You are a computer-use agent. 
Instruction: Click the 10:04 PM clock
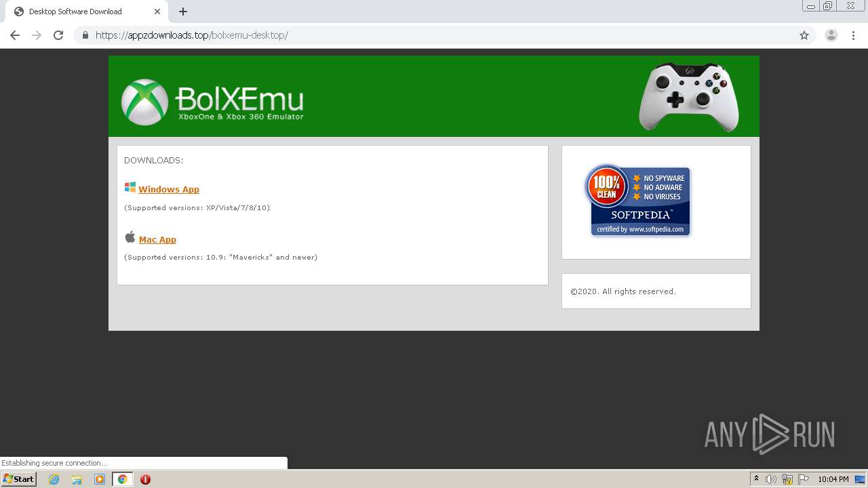(x=833, y=479)
